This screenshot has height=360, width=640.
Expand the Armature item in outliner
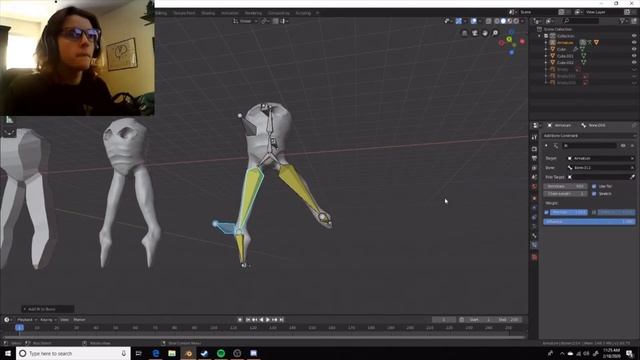(x=546, y=42)
